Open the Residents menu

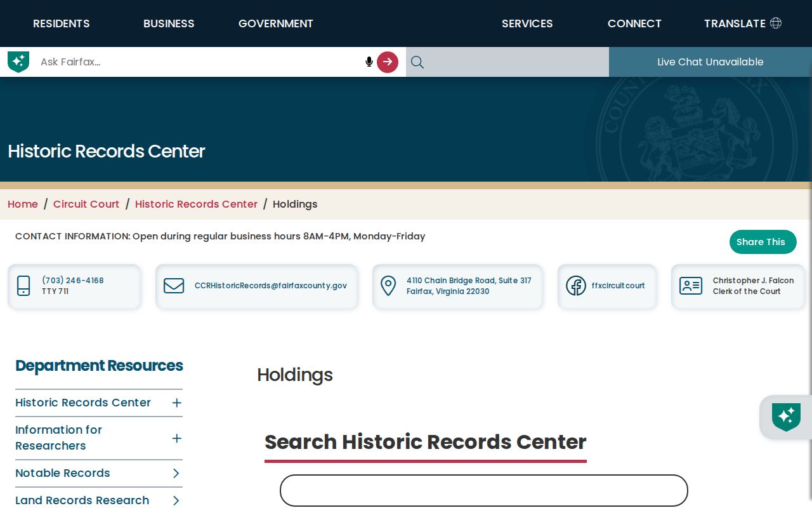coord(62,23)
